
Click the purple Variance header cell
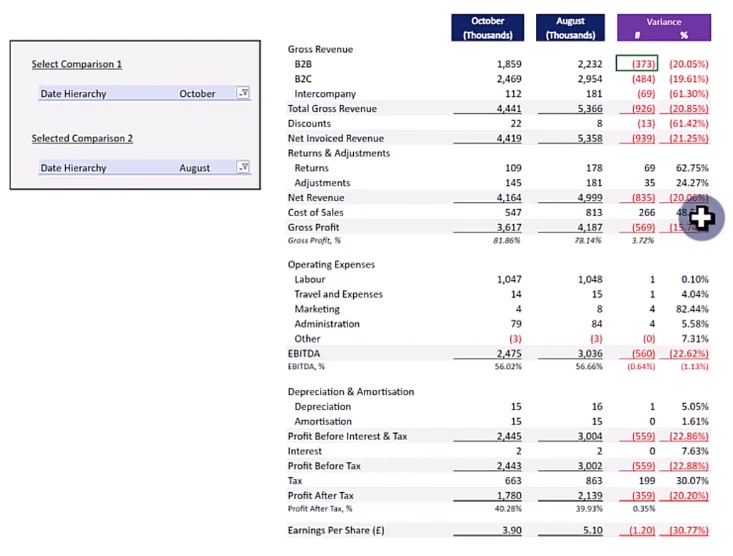(x=664, y=28)
